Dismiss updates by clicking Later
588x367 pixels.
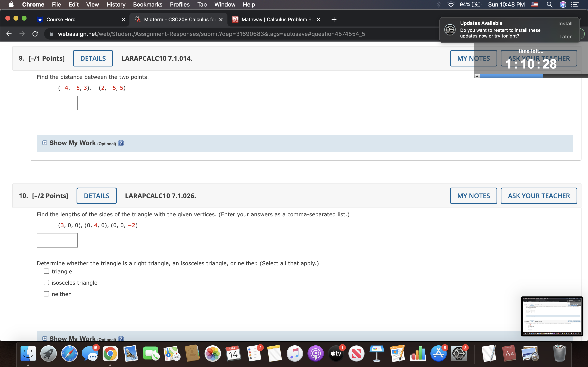[x=565, y=36]
